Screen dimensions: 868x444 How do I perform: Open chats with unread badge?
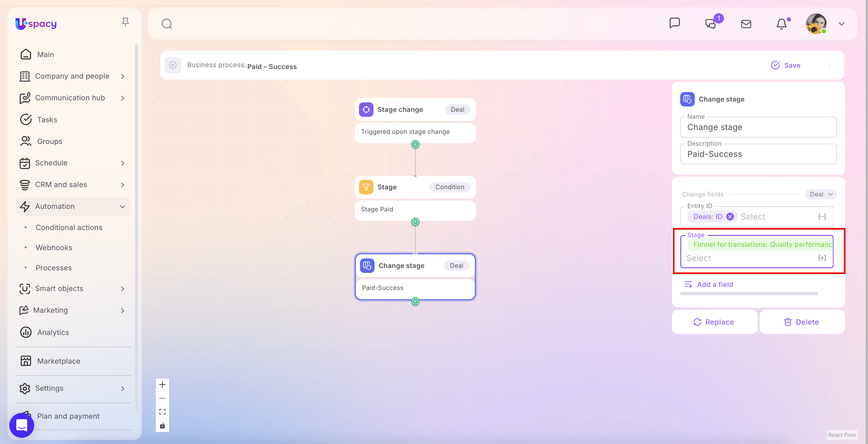[711, 24]
